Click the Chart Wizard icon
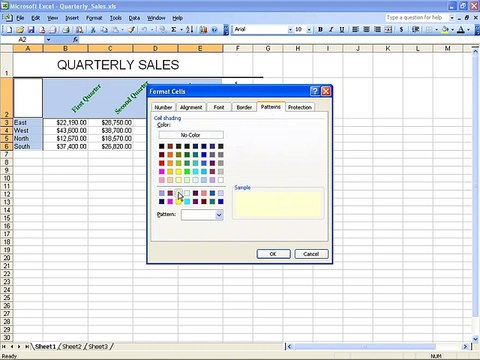 [203, 30]
